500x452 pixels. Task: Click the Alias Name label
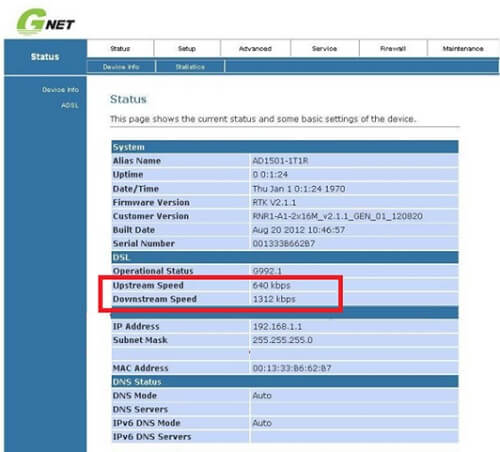pyautogui.click(x=137, y=161)
